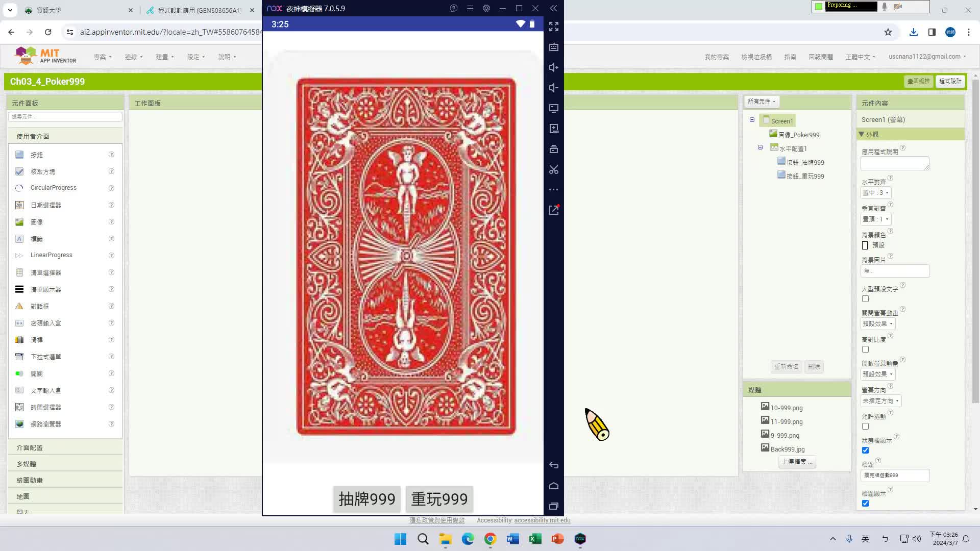The height and width of the screenshot is (551, 980).
Task: Tap Android back arrow in Nox sidebar
Action: pyautogui.click(x=554, y=465)
